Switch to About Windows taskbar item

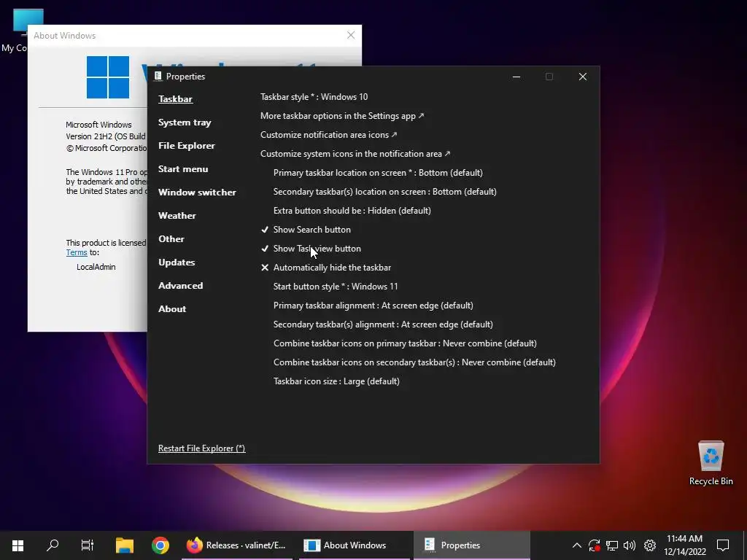coord(355,545)
